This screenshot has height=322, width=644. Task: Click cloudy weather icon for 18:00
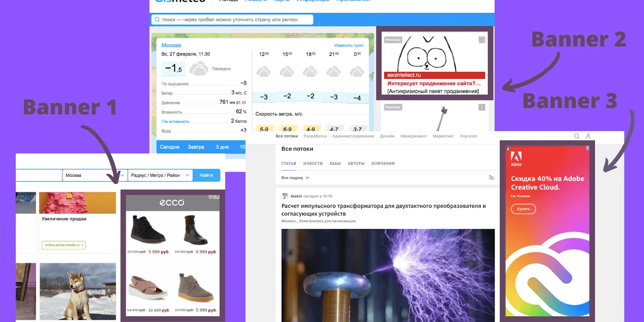point(310,72)
